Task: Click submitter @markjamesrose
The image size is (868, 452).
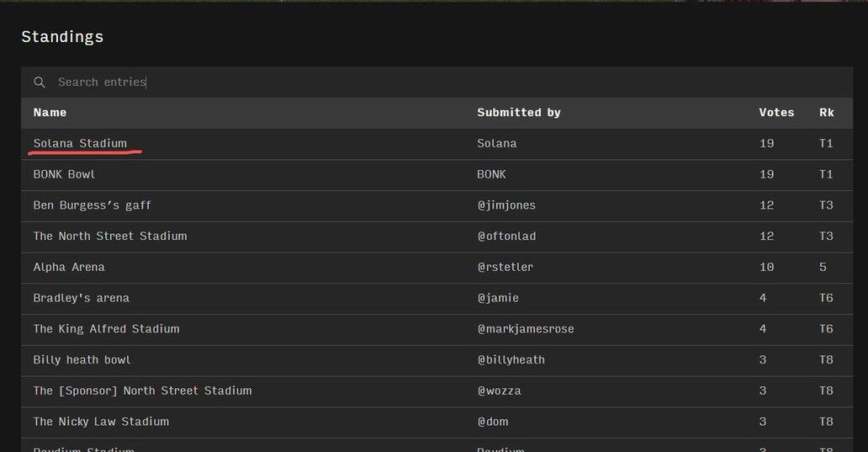Action: point(525,329)
